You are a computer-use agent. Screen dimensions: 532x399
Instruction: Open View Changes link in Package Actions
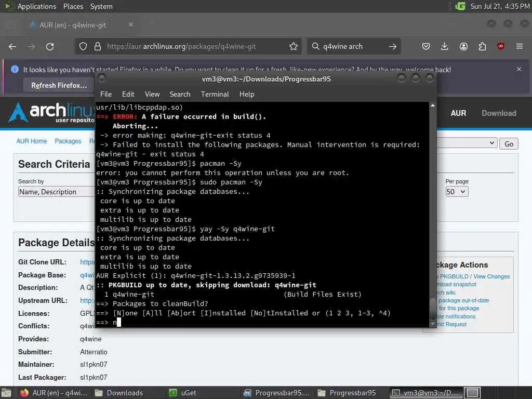click(x=491, y=276)
